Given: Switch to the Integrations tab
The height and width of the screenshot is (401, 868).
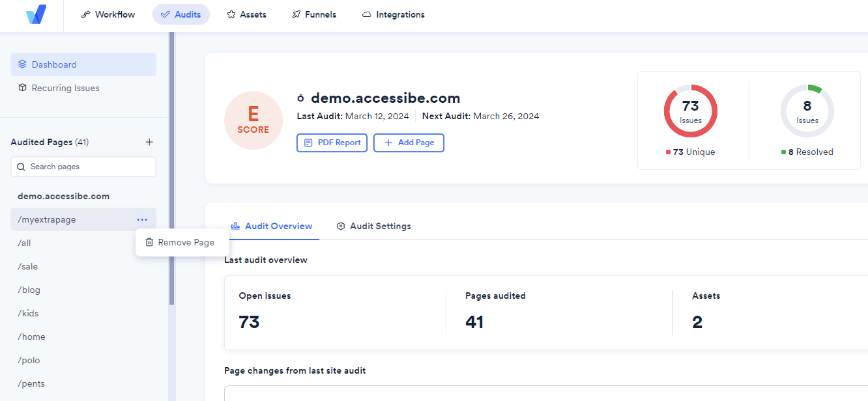Looking at the screenshot, I should click(x=394, y=14).
